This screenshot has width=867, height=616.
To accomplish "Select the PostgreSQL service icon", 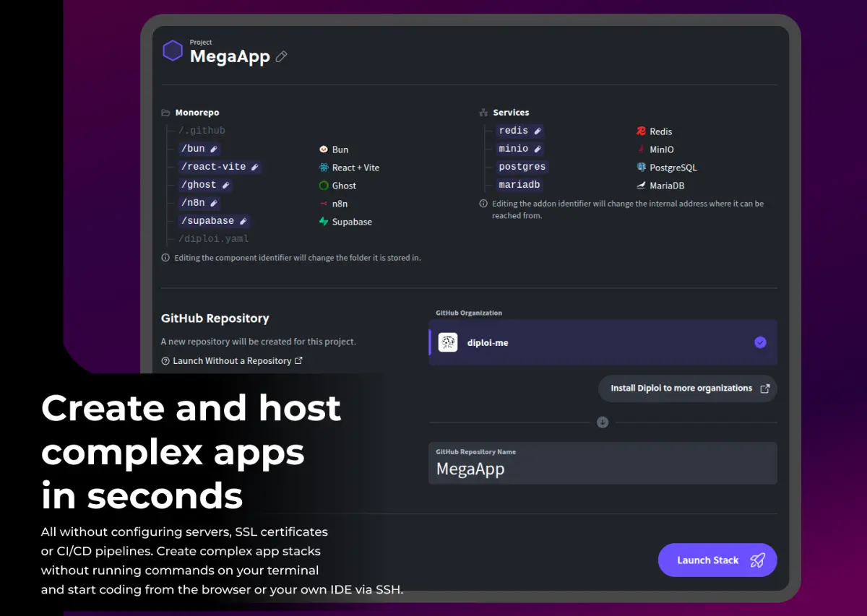I will 640,168.
